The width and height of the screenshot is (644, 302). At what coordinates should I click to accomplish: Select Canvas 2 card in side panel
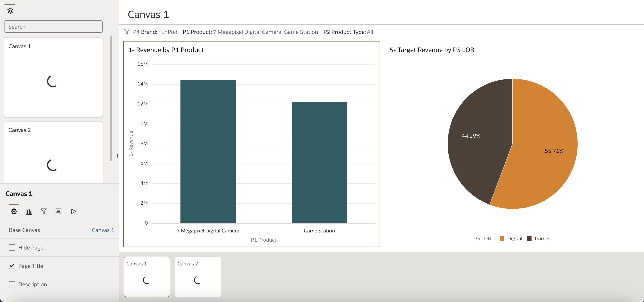point(53,152)
